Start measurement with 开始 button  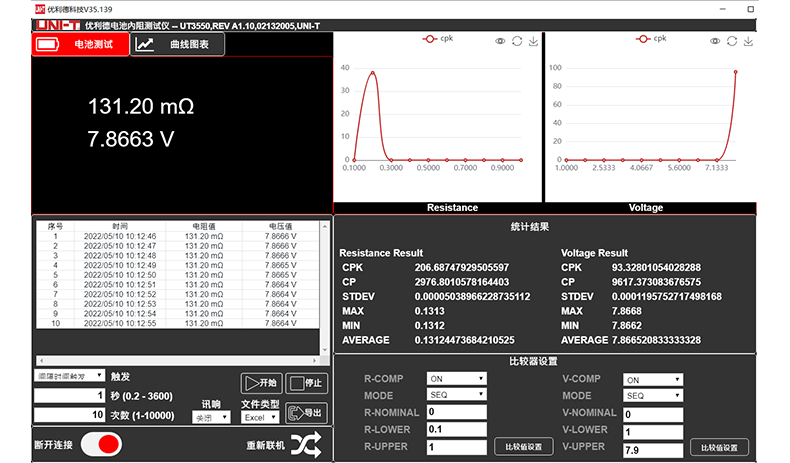coord(261,383)
